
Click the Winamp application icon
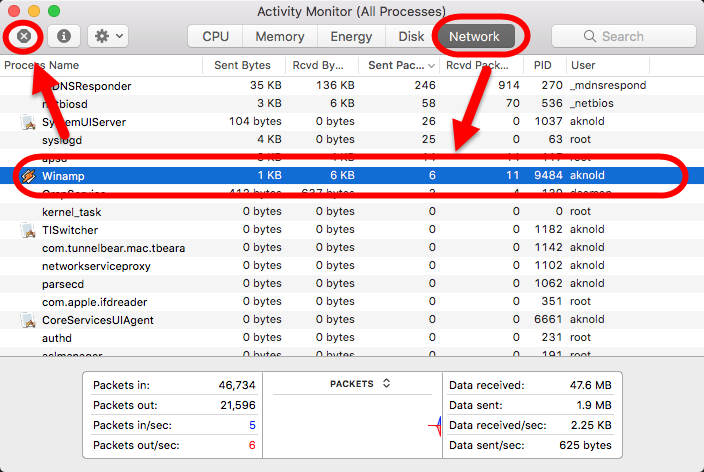point(28,175)
